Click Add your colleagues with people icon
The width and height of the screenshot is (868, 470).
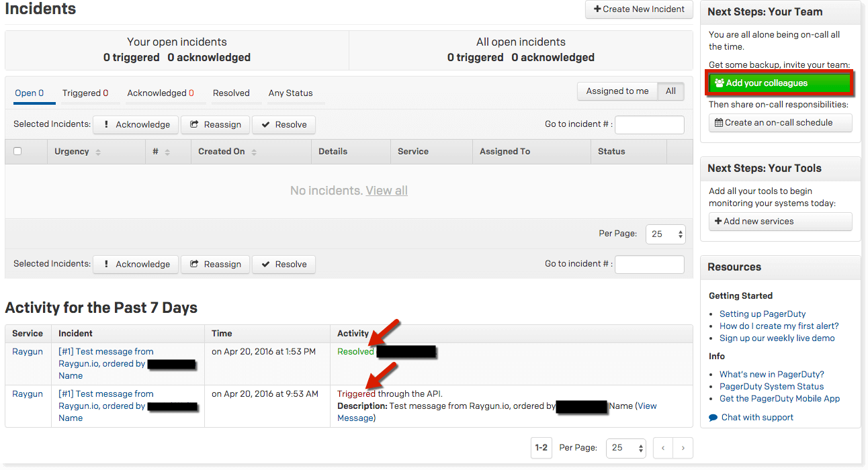pos(779,83)
